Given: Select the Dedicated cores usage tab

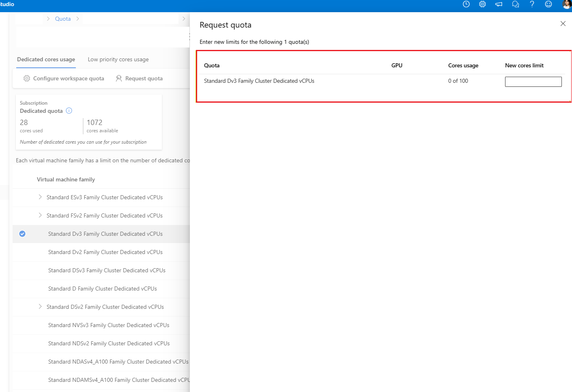Looking at the screenshot, I should pyautogui.click(x=46, y=59).
